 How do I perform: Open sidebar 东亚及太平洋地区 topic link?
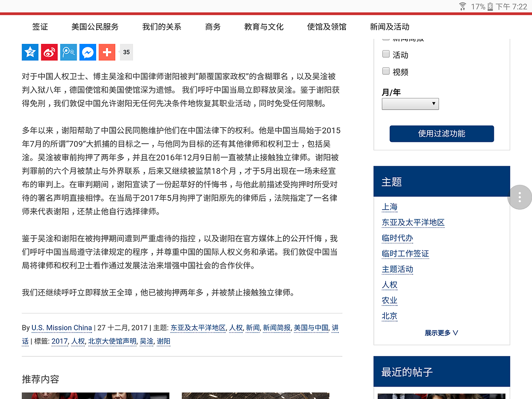[413, 223]
